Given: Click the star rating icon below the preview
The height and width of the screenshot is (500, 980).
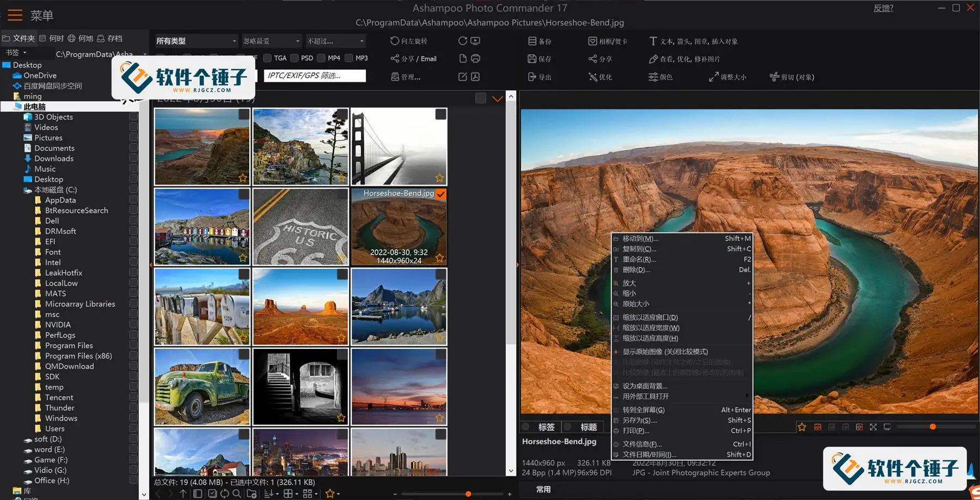Looking at the screenshot, I should coord(802,427).
